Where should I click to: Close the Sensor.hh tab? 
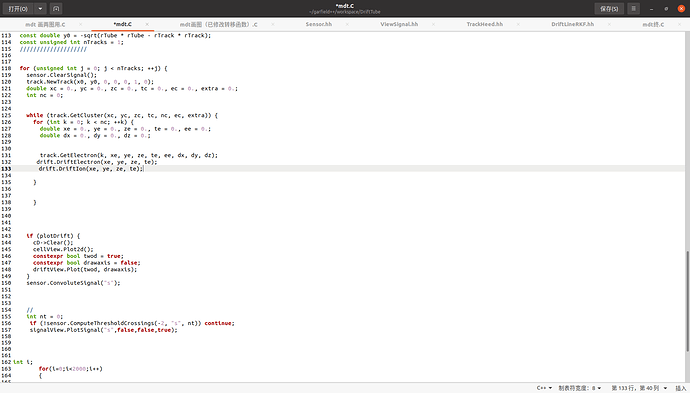coord(347,24)
